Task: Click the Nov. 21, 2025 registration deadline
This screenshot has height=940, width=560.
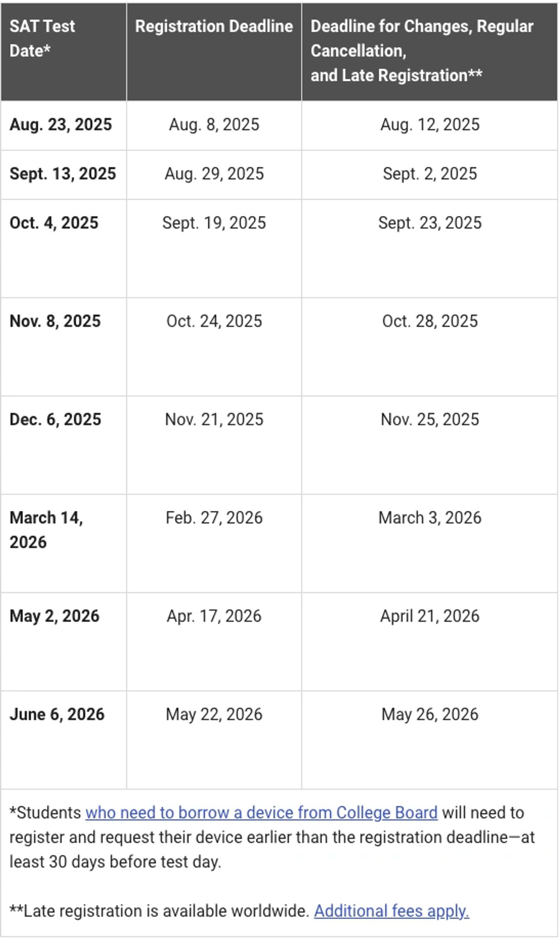Action: 214,420
